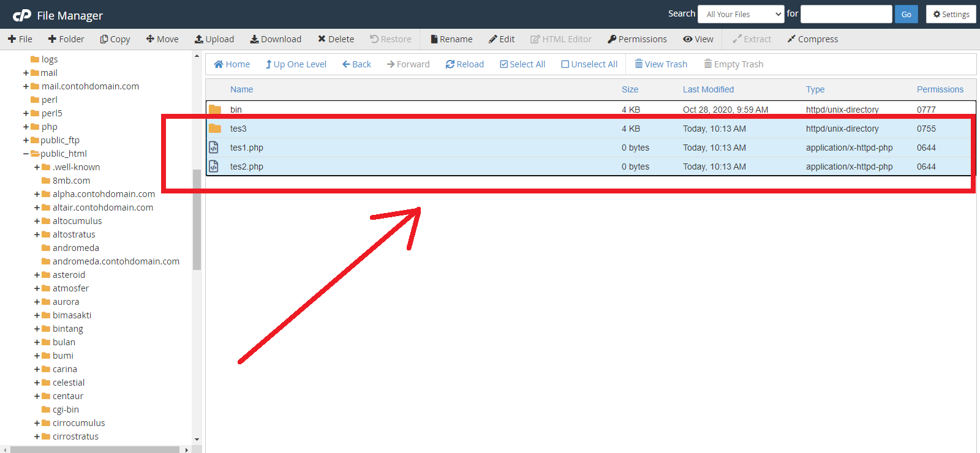Sort by the Type column header
This screenshot has width=980, height=453.
pos(815,89)
